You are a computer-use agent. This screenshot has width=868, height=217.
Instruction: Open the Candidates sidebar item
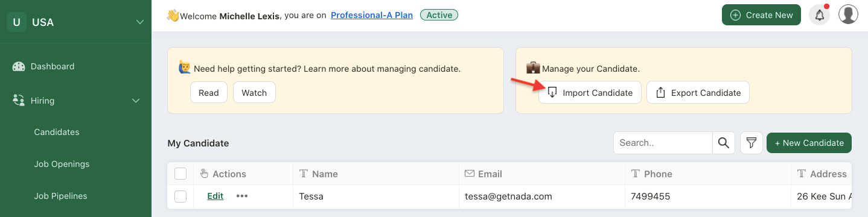click(57, 132)
